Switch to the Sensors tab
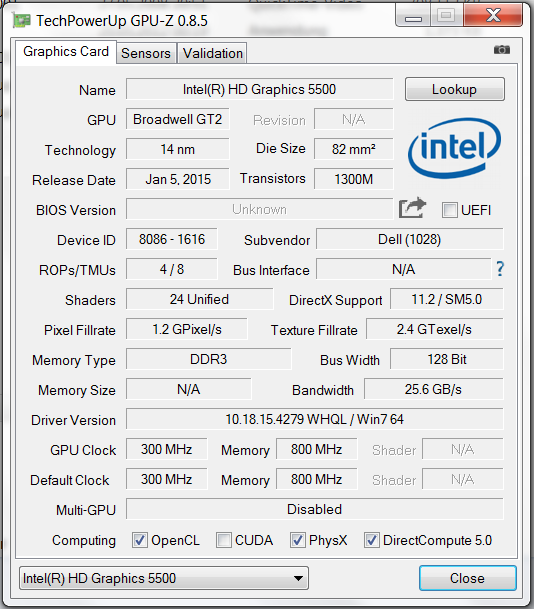Image resolution: width=534 pixels, height=609 pixels. click(146, 53)
